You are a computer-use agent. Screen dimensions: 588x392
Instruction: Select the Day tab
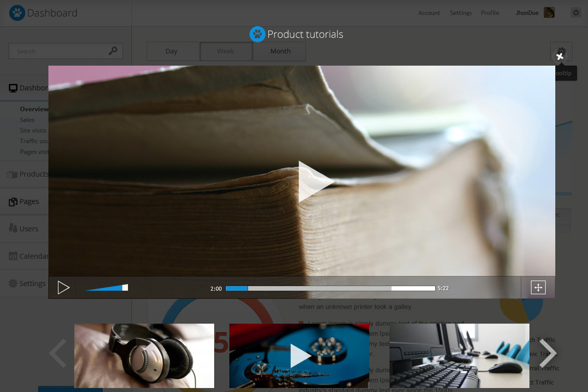173,51
